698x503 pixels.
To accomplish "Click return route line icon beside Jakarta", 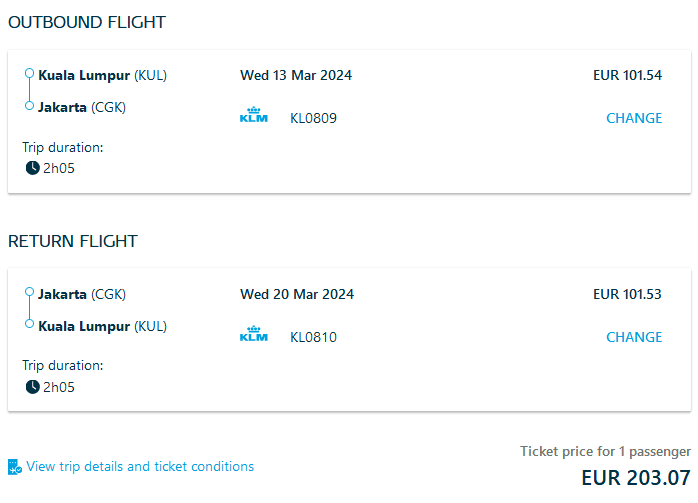I will (x=29, y=309).
